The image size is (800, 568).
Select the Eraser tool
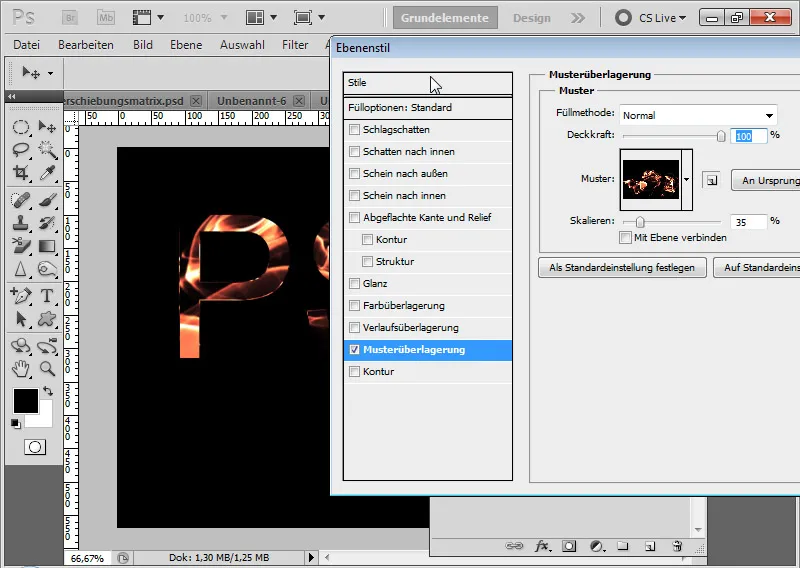click(20, 246)
